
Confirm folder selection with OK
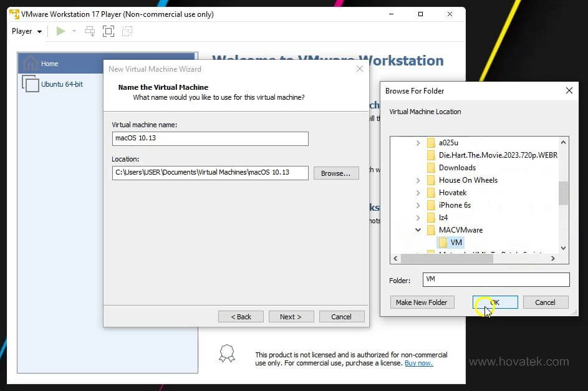click(x=495, y=302)
